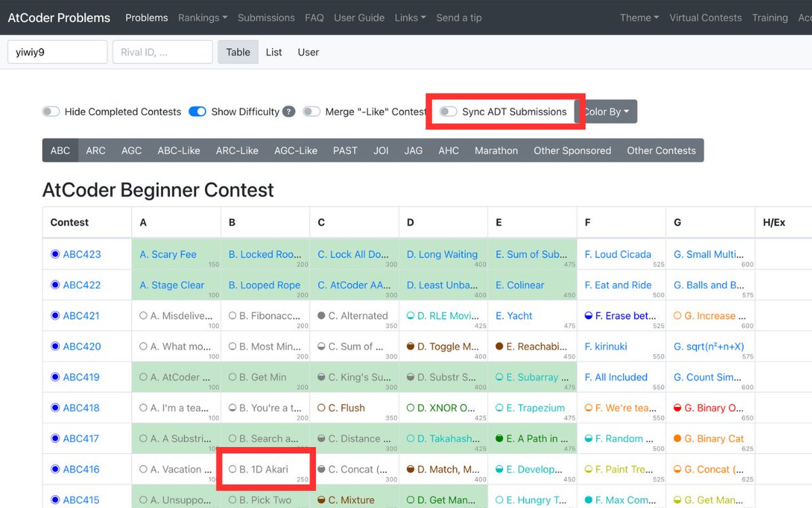
Task: Switch to the PAST contest tab
Action: click(x=345, y=150)
